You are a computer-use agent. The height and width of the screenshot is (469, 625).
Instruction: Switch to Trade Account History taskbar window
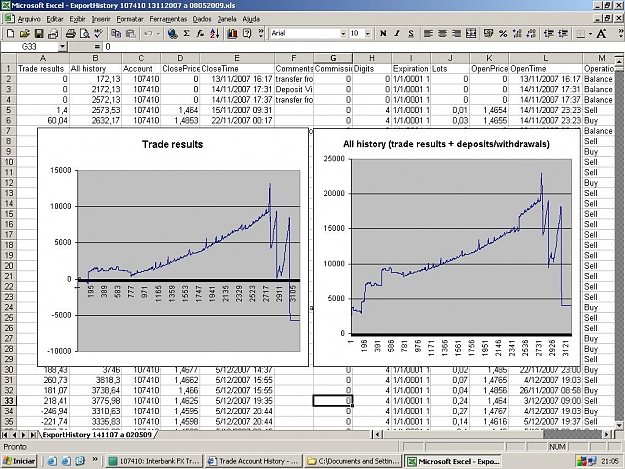[x=254, y=461]
